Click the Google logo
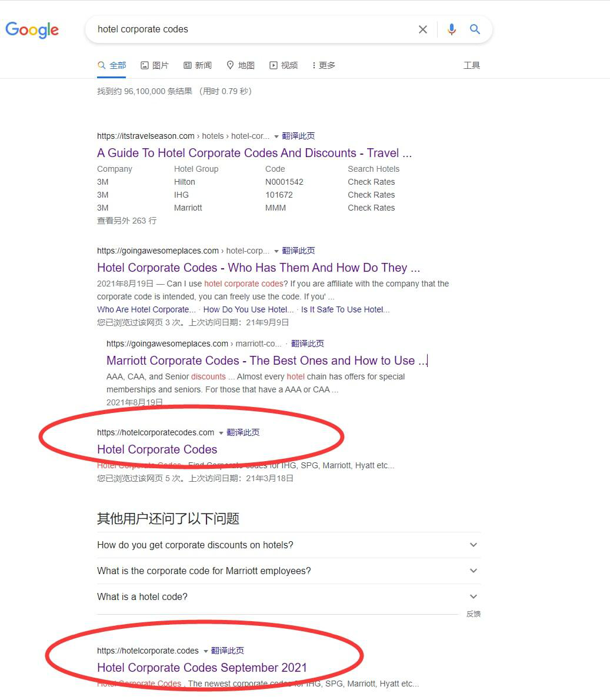 point(32,29)
